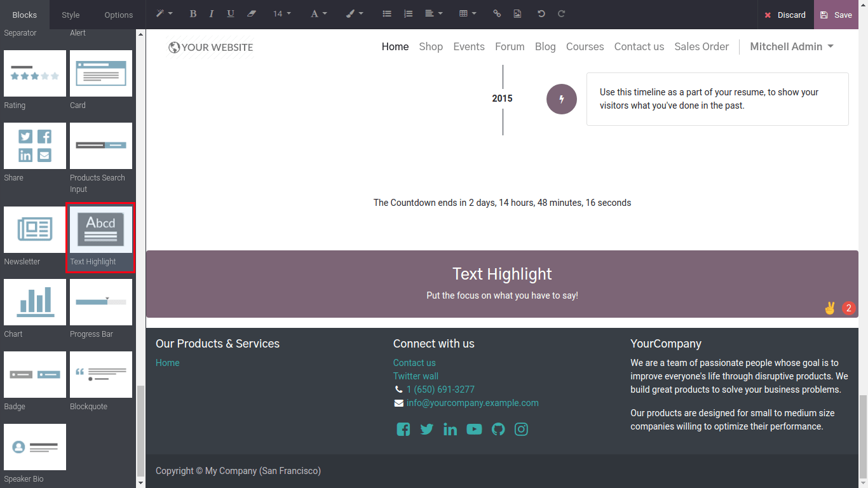Open the font color A dropdown
Image resolution: width=868 pixels, height=488 pixels.
(319, 14)
